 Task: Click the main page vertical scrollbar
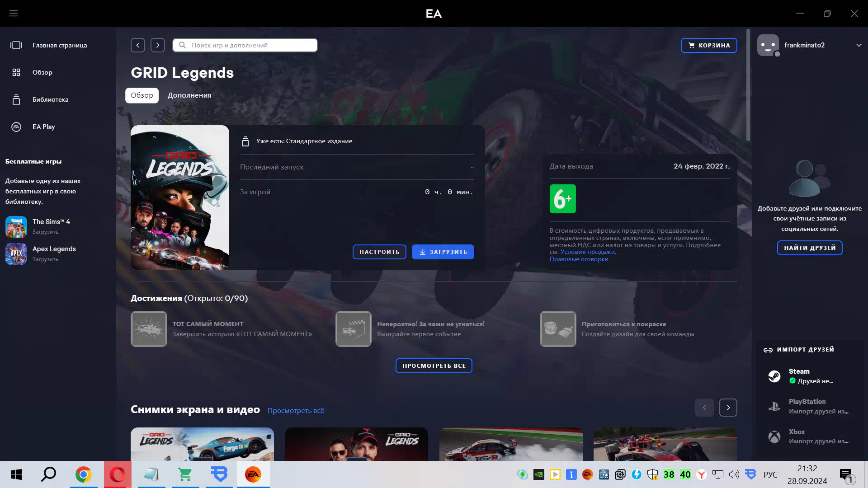[x=748, y=86]
